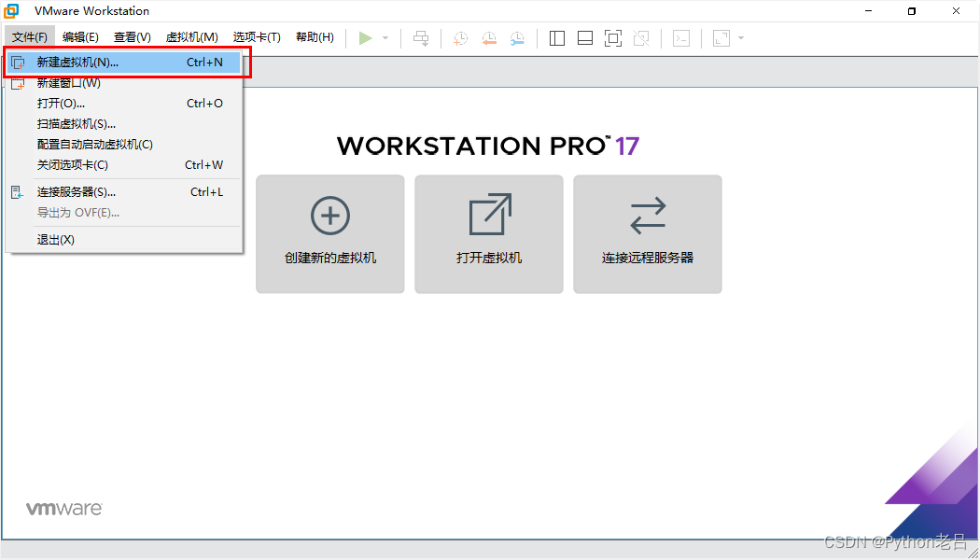Click the full screen mode icon
The image size is (980, 560).
click(613, 38)
